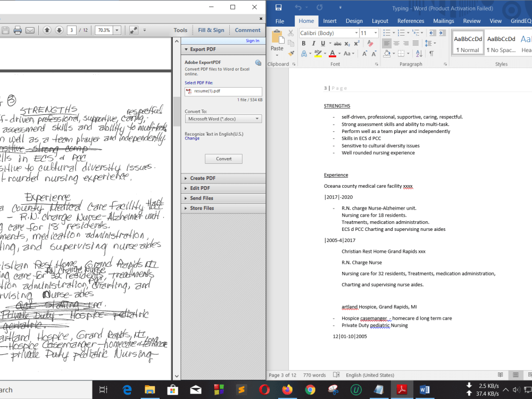Toggle Strikethrough formatting
532x399 pixels.
338,44
